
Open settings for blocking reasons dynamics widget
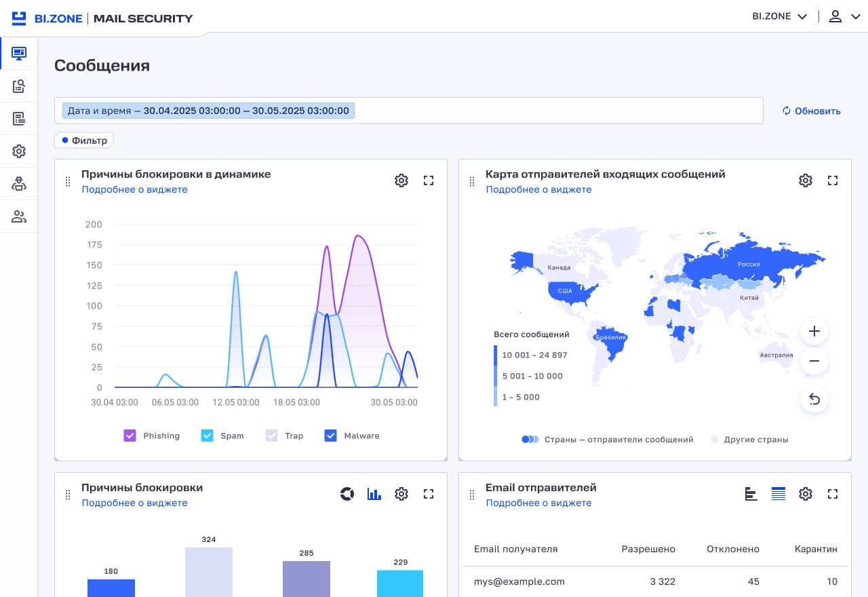401,180
